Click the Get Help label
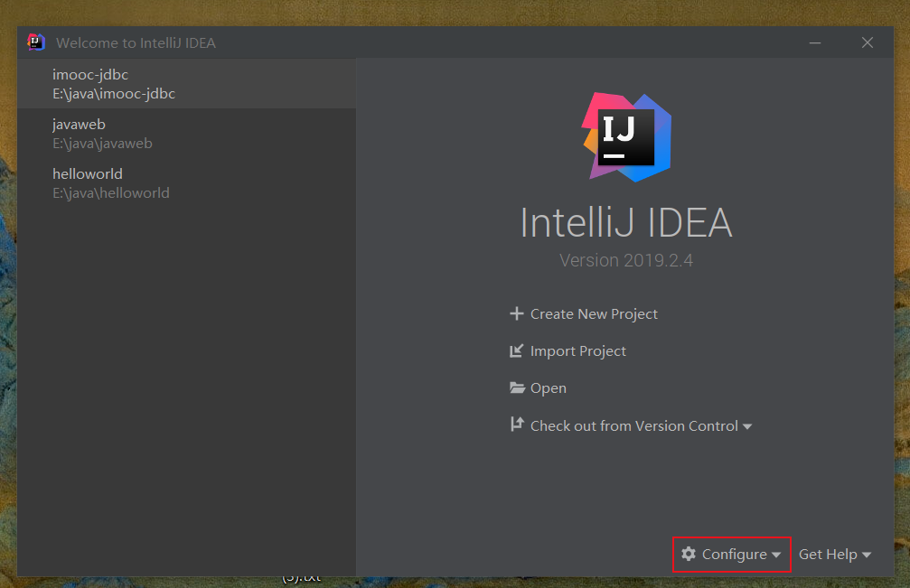This screenshot has width=910, height=588. (828, 555)
